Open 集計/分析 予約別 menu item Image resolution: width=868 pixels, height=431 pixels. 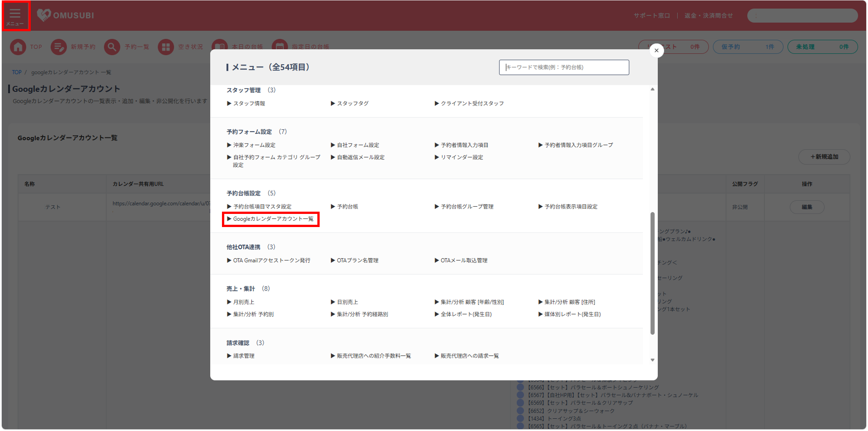[250, 314]
